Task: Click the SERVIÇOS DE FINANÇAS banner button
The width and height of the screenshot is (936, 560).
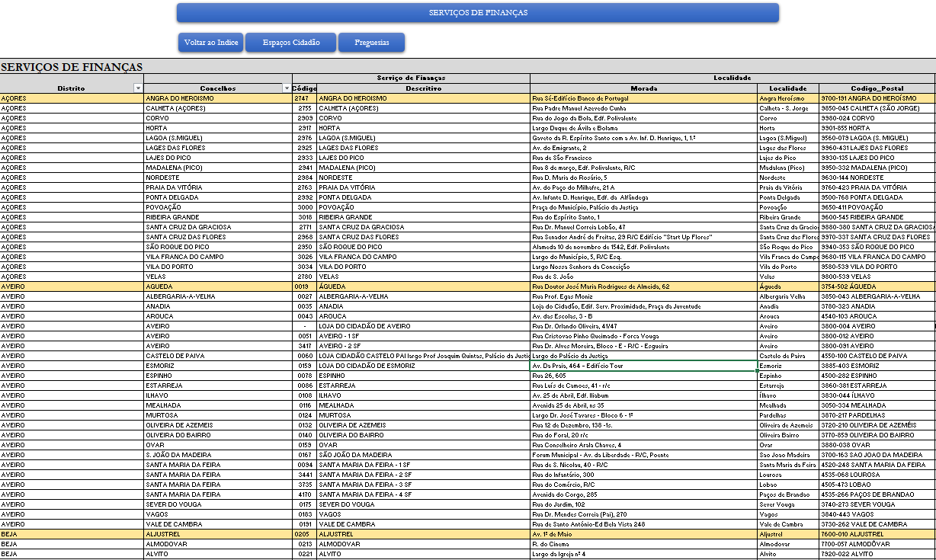Action: pyautogui.click(x=477, y=13)
